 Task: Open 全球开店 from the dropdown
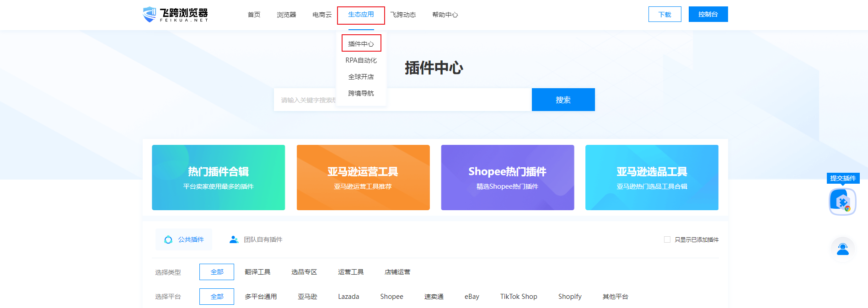pos(361,77)
